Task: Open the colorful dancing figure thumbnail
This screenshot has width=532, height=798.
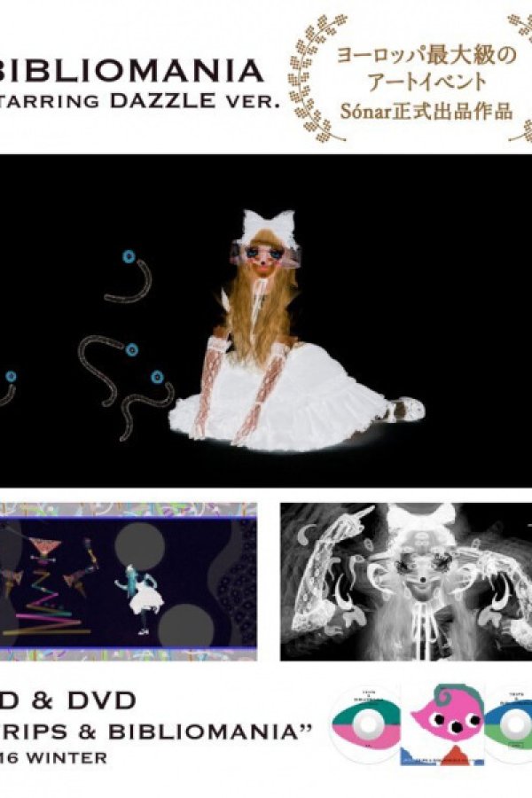Action: coord(129,582)
